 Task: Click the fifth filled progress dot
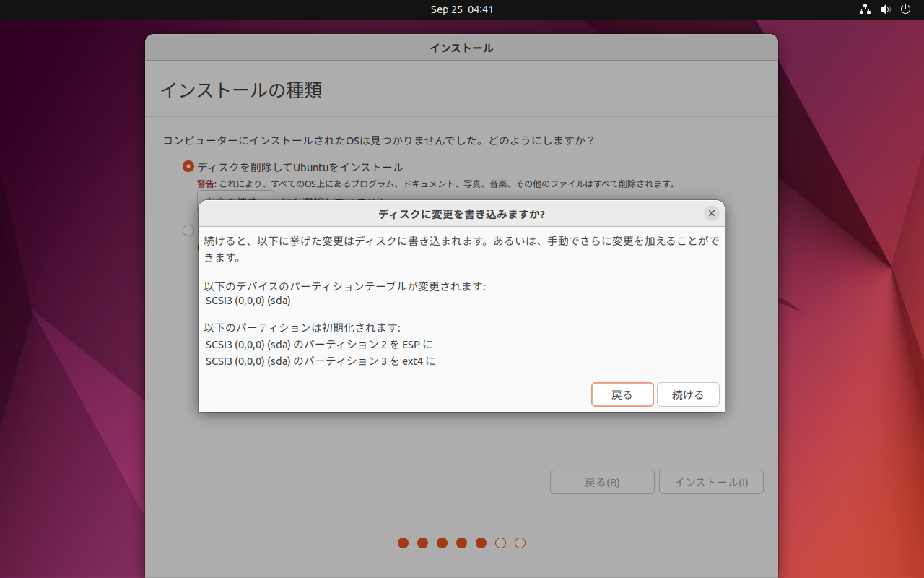pyautogui.click(x=481, y=543)
